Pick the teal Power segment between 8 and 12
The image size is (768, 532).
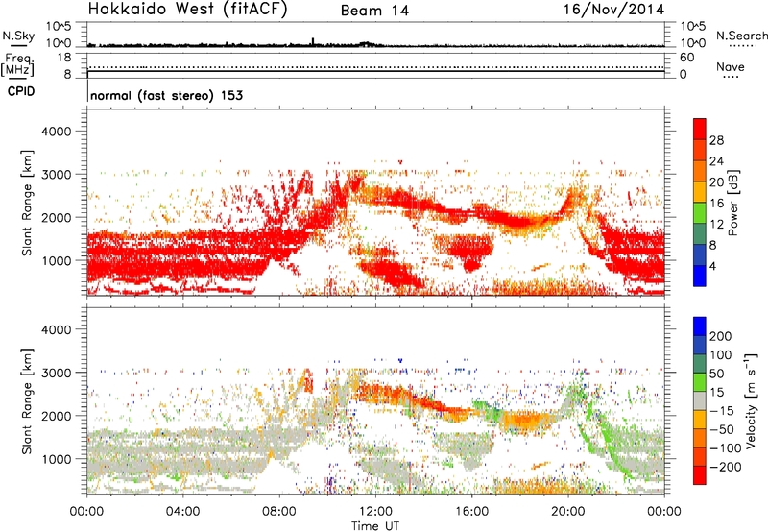click(x=700, y=233)
